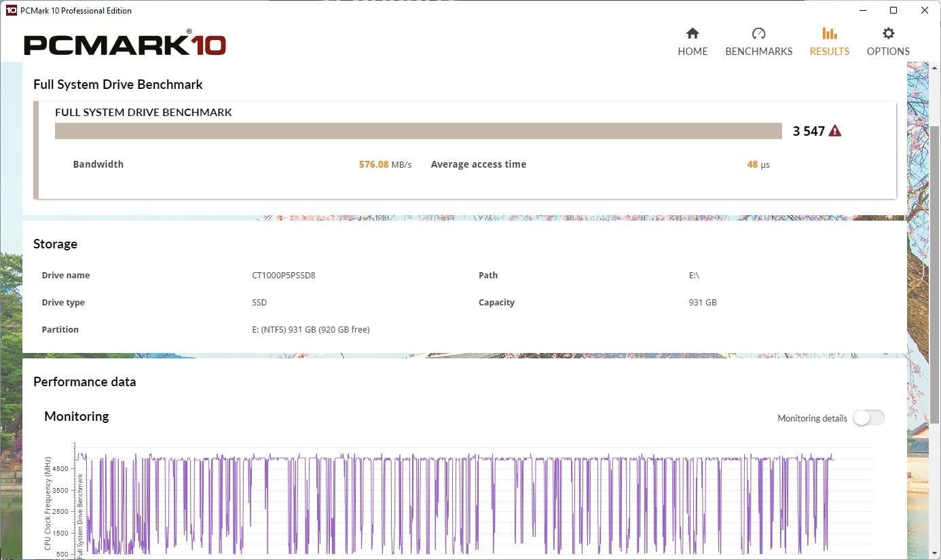941x560 pixels.
Task: Select the bandwidth value 576.08 MB/s
Action: 385,164
